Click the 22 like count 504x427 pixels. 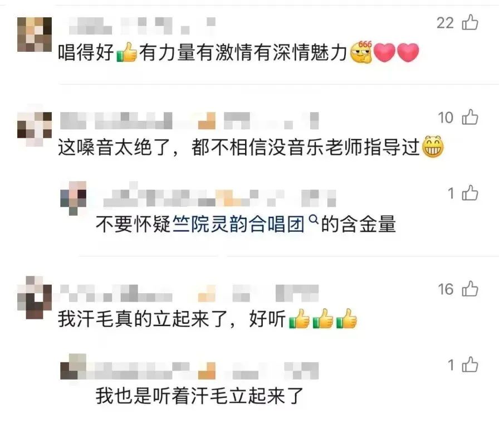coord(445,23)
